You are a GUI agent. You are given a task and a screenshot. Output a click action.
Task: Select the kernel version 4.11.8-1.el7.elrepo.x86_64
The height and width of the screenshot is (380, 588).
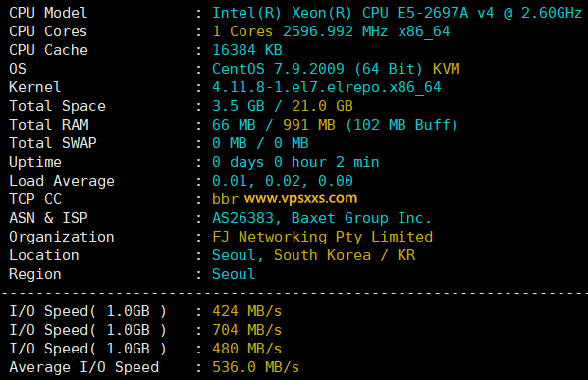tap(327, 87)
